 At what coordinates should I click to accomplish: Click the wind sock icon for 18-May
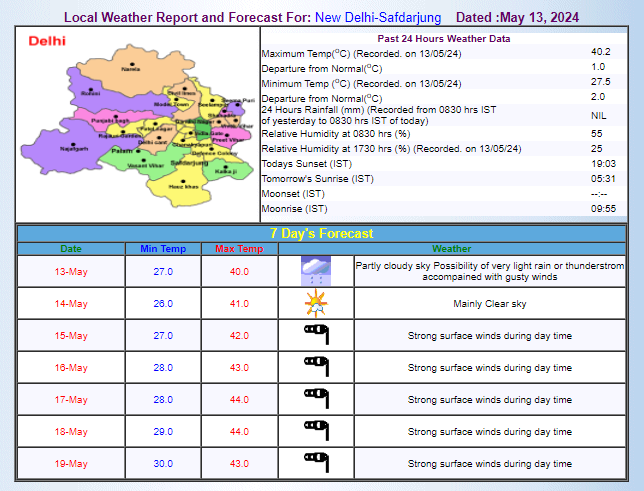tap(316, 431)
